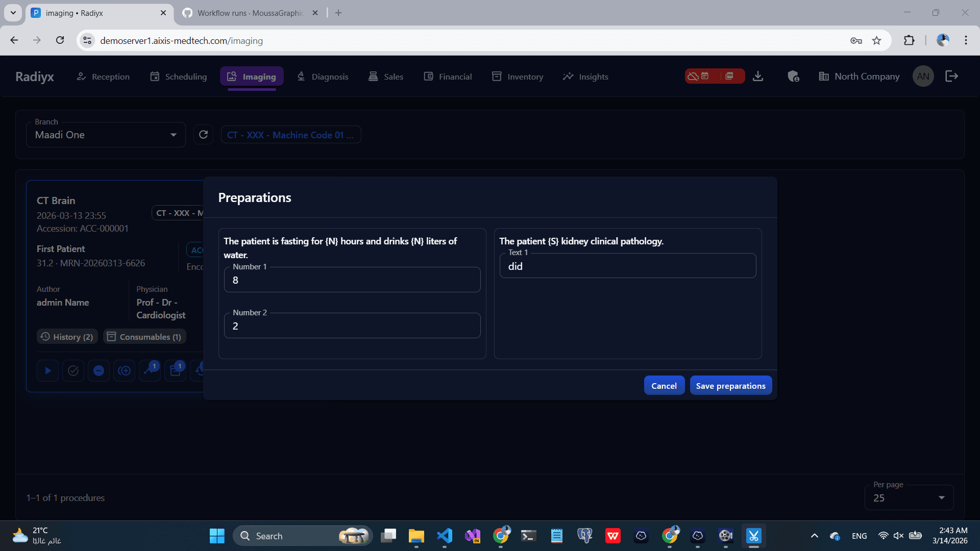Open the browser extensions icon
Viewport: 980px width, 551px height.
point(909,40)
